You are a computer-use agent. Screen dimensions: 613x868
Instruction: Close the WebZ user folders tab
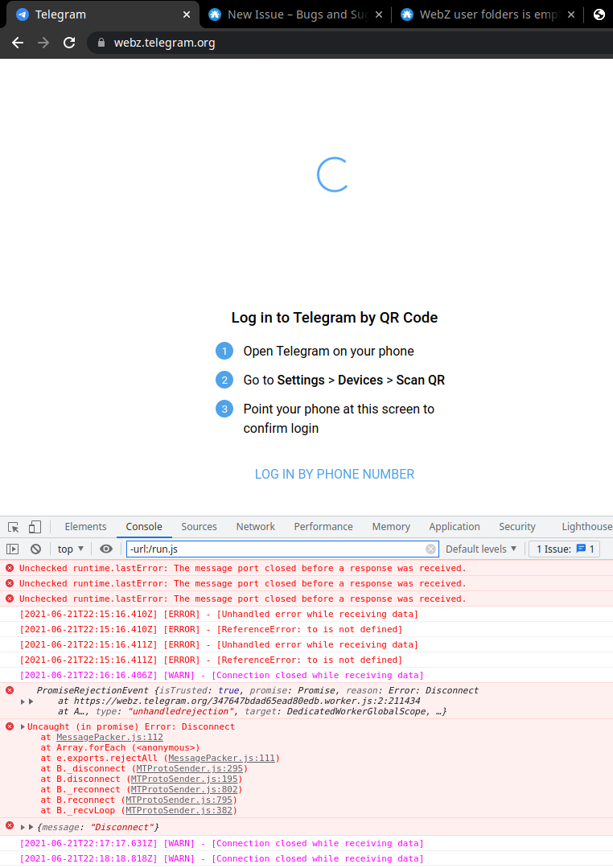point(571,14)
